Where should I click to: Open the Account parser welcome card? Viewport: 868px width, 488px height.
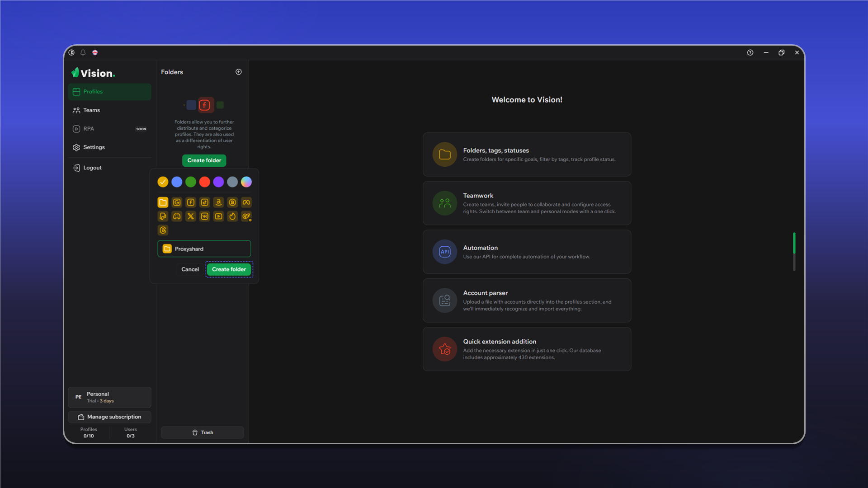coord(527,300)
